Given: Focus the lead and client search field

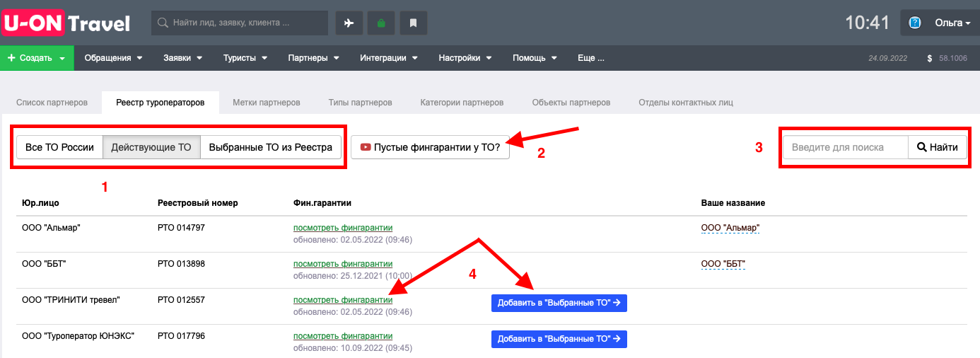Looking at the screenshot, I should 240,23.
